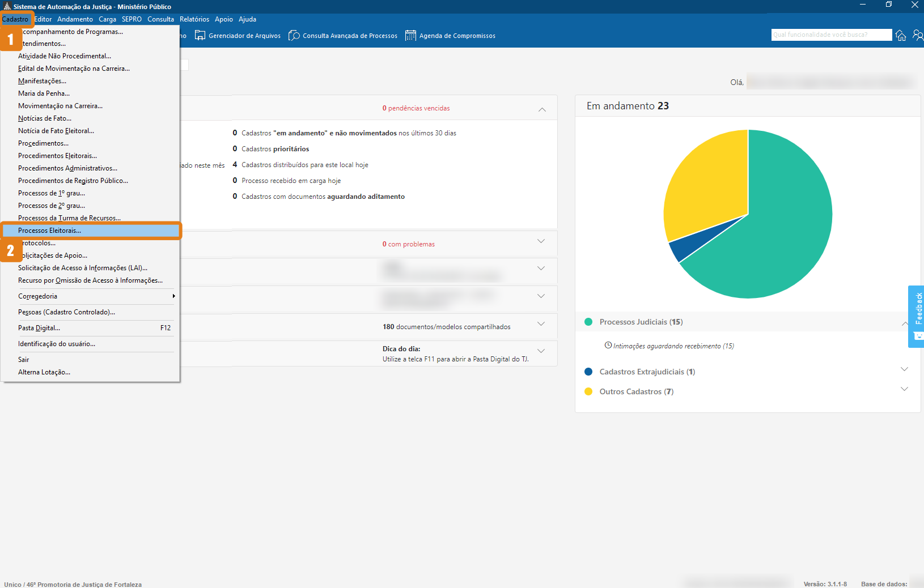924x588 pixels.
Task: Click Sair in Cadastro menu
Action: [x=91, y=360]
